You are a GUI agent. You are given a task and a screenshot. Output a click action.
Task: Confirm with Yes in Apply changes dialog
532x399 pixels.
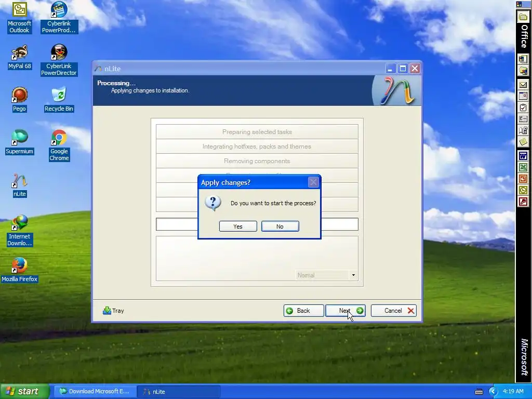point(238,227)
